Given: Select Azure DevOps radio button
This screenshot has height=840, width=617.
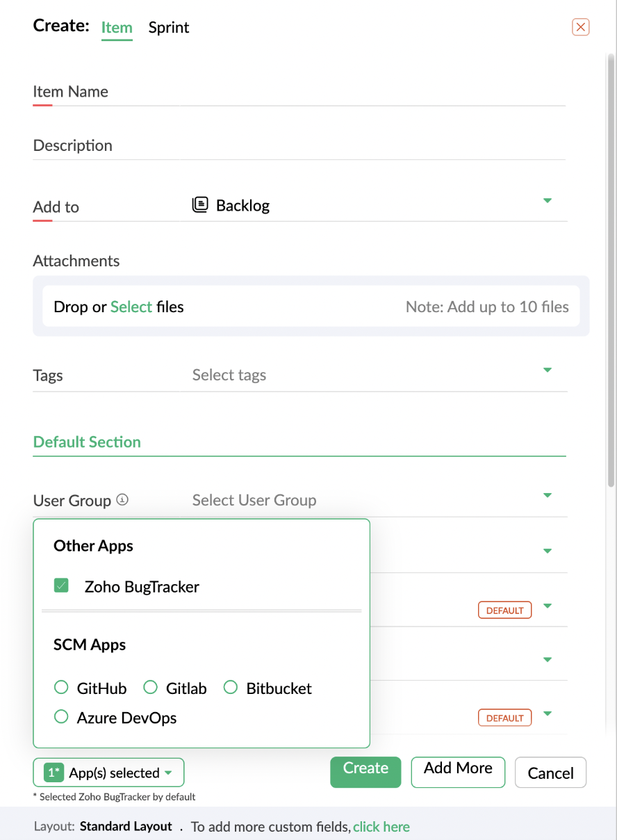Looking at the screenshot, I should point(61,717).
